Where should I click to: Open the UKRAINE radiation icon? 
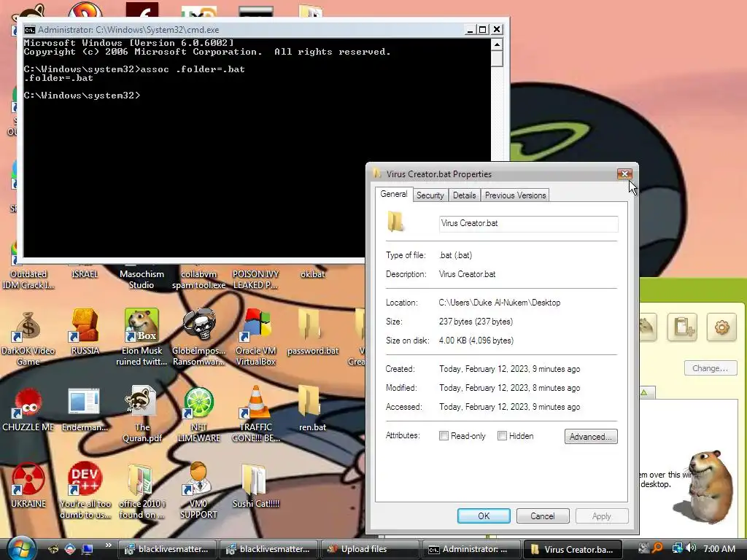28,479
